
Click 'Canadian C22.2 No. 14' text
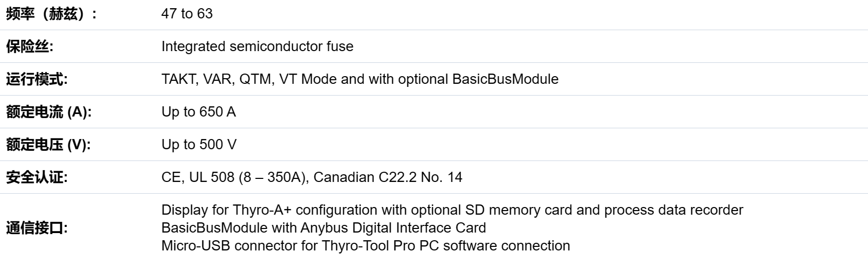tap(388, 177)
